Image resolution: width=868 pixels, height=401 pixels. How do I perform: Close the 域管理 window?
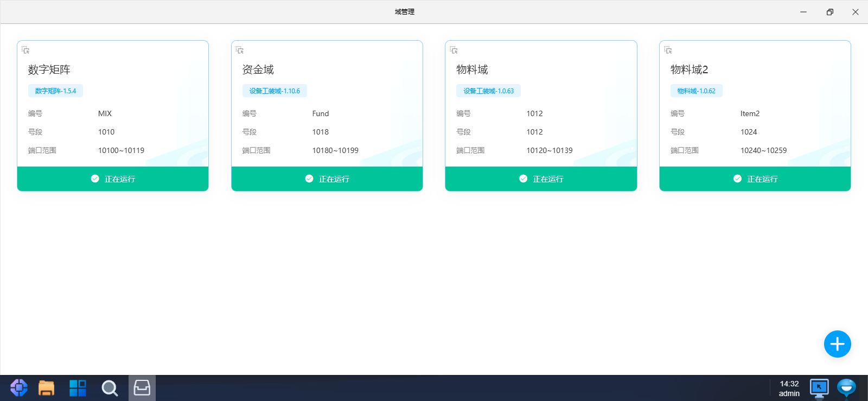coord(856,12)
